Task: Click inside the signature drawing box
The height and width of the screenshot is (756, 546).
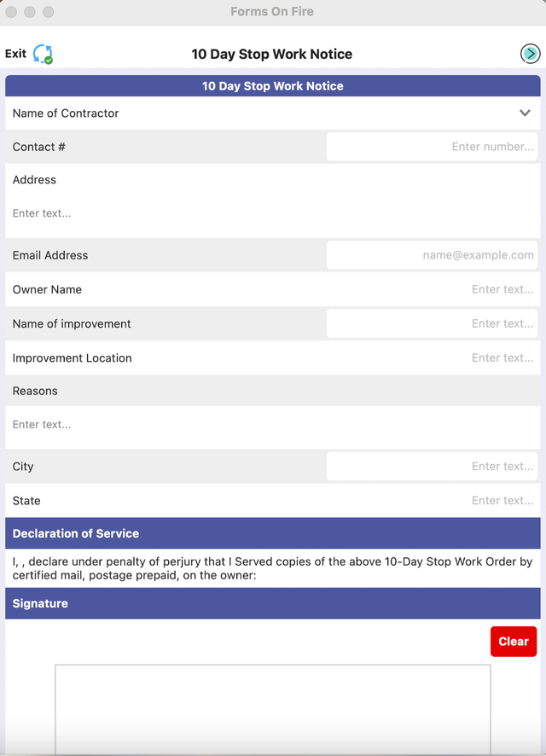Action: coord(273,710)
